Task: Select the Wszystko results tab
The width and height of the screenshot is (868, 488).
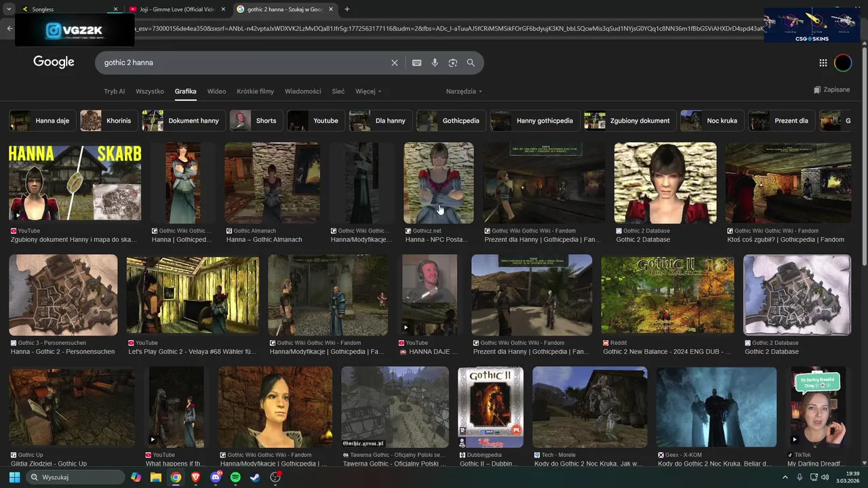Action: click(x=150, y=91)
